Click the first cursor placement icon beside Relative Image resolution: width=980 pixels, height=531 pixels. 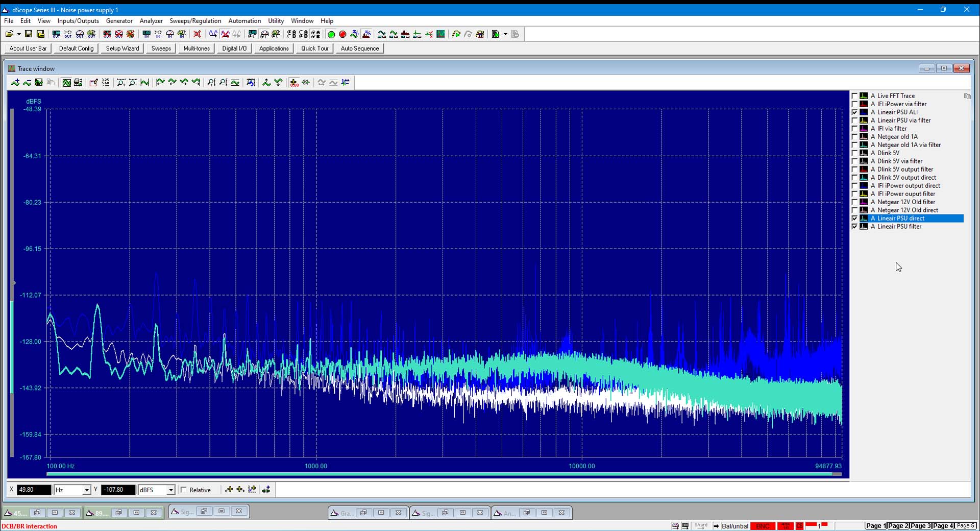coord(229,490)
